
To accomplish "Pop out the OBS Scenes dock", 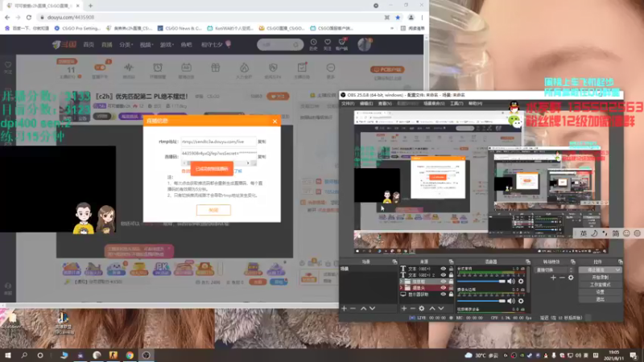I will click(x=394, y=262).
